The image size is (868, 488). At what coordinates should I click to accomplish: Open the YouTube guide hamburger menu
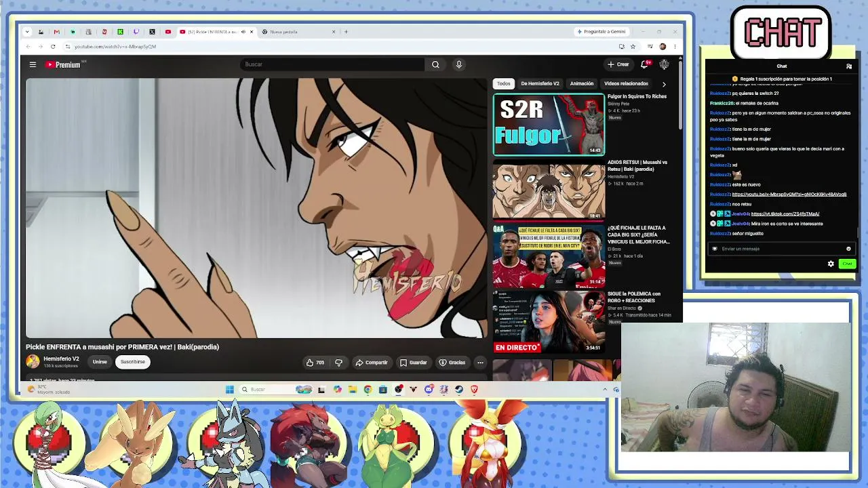click(33, 64)
